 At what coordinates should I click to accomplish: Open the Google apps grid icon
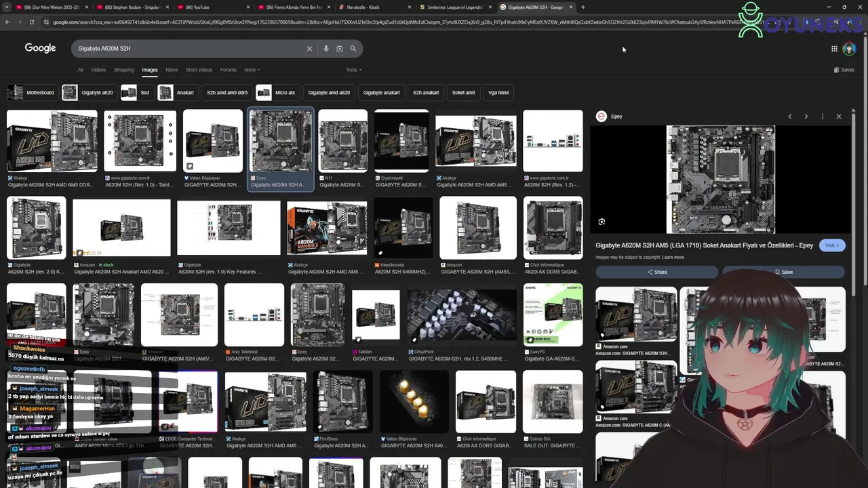tap(834, 49)
